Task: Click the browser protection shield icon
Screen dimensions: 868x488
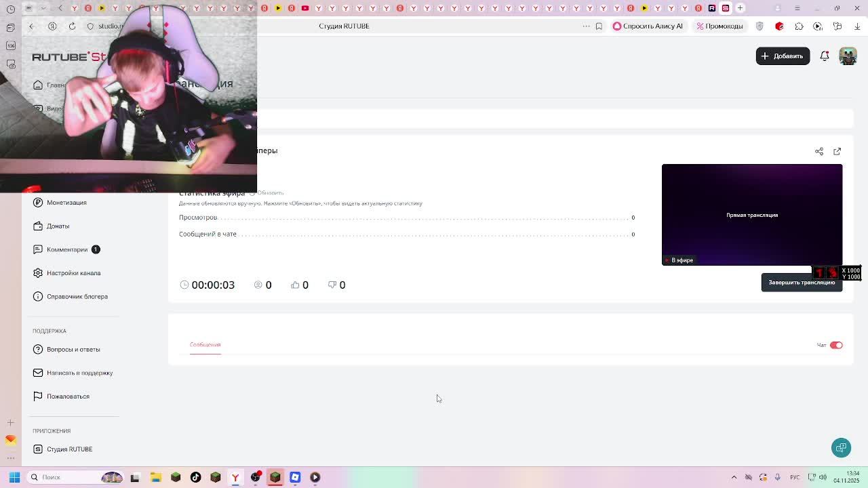Action: [759, 26]
